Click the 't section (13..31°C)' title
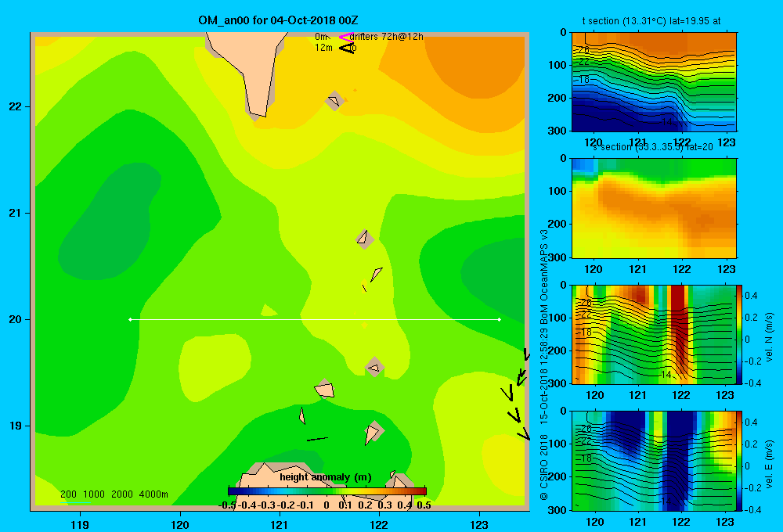Image resolution: width=783 pixels, height=532 pixels. point(651,21)
